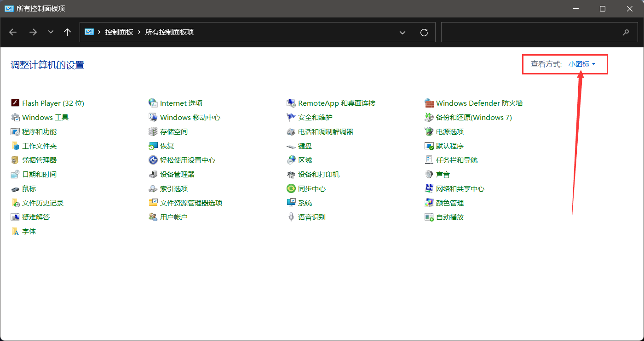
Task: Click the 设备和打印机 icon
Action: click(x=291, y=174)
